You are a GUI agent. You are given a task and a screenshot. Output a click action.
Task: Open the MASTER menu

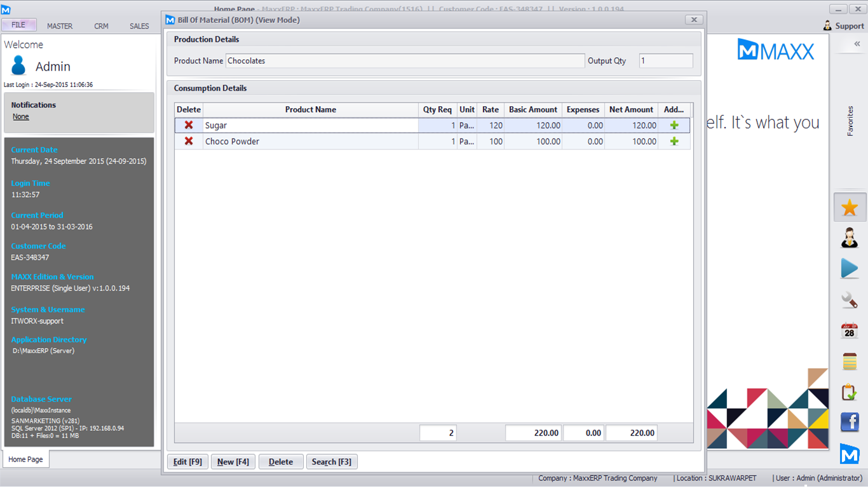tap(60, 26)
